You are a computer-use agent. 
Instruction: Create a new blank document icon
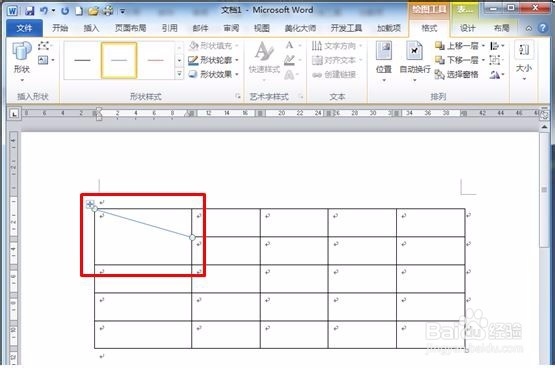(79, 11)
